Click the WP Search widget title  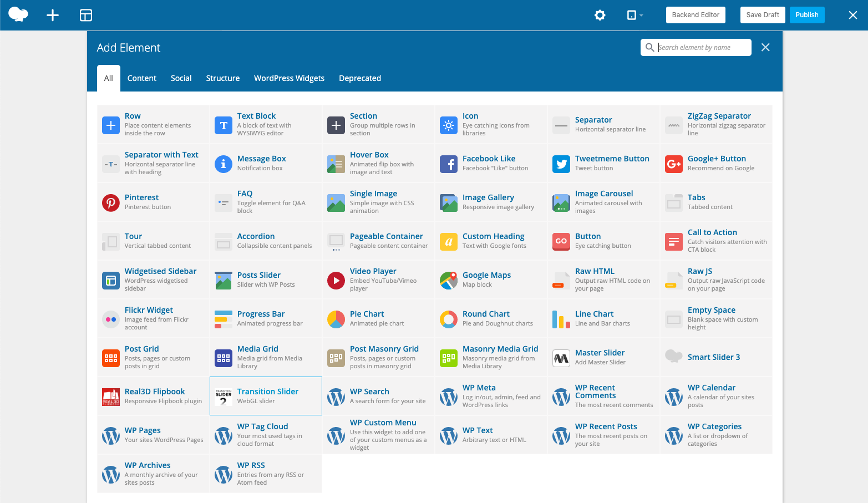coord(369,392)
